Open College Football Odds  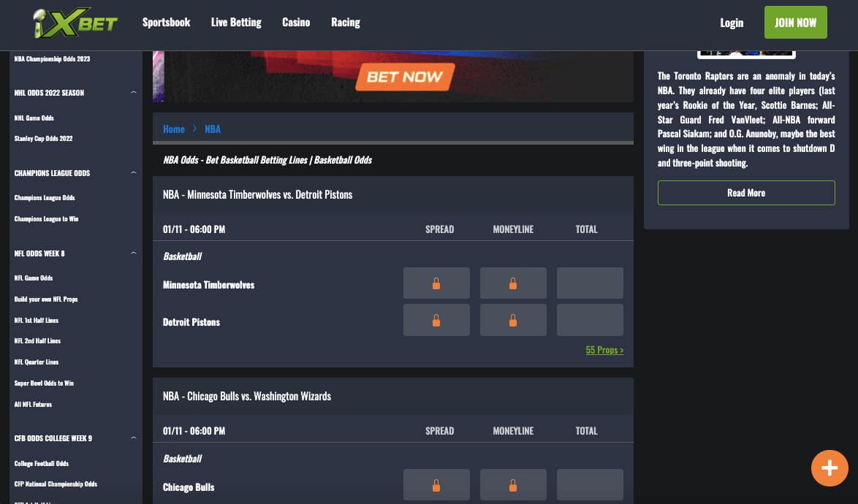click(42, 464)
